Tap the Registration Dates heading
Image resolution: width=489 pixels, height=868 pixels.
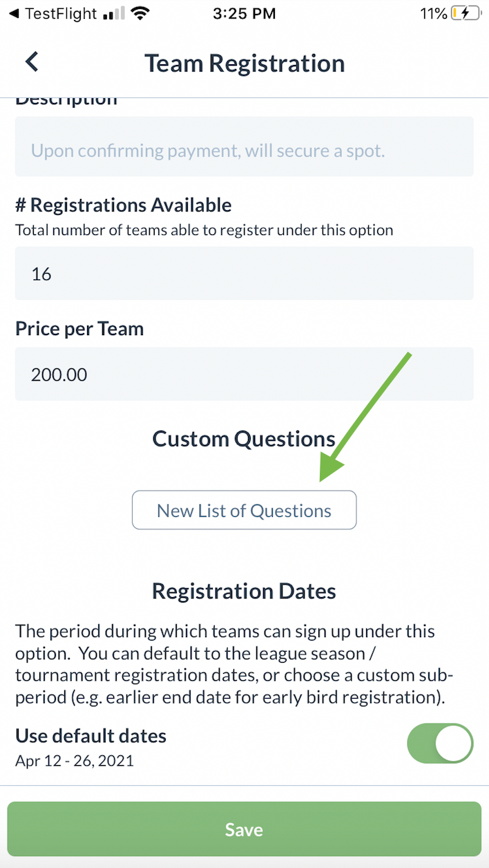tap(245, 592)
